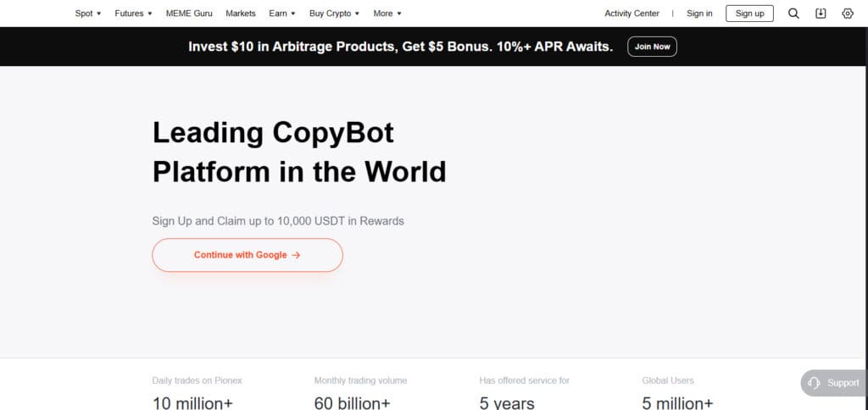Viewport: 868px width, 410px height.
Task: Expand the Futures dropdown menu
Action: click(133, 14)
